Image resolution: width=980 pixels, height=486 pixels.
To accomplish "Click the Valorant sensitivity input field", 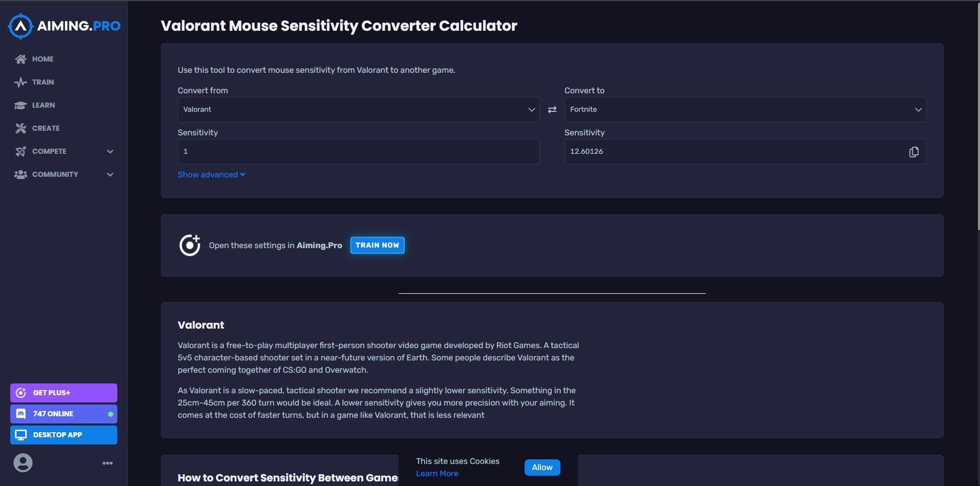I will pyautogui.click(x=358, y=151).
